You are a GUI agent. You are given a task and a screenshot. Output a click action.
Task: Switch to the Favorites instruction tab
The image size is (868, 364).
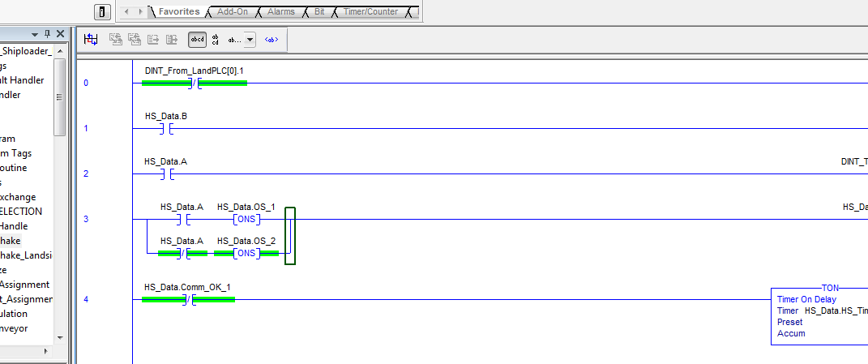(x=178, y=11)
